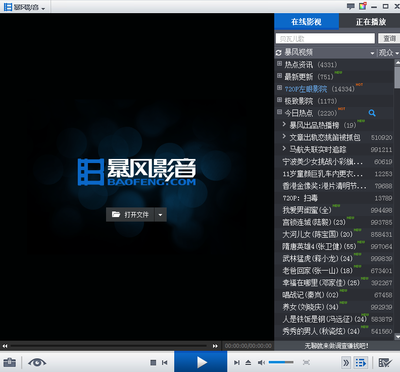
Task: Toggle fullscreen mode icon
Action: coord(306,362)
